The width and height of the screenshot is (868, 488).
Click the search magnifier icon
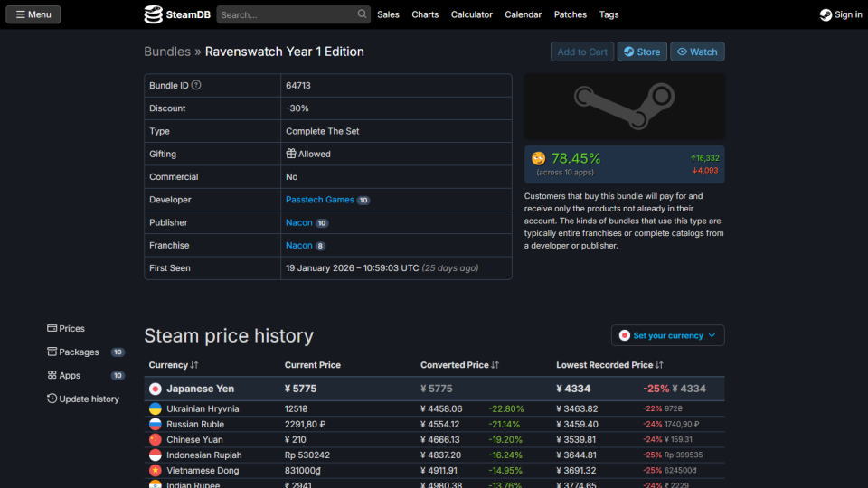tap(362, 14)
